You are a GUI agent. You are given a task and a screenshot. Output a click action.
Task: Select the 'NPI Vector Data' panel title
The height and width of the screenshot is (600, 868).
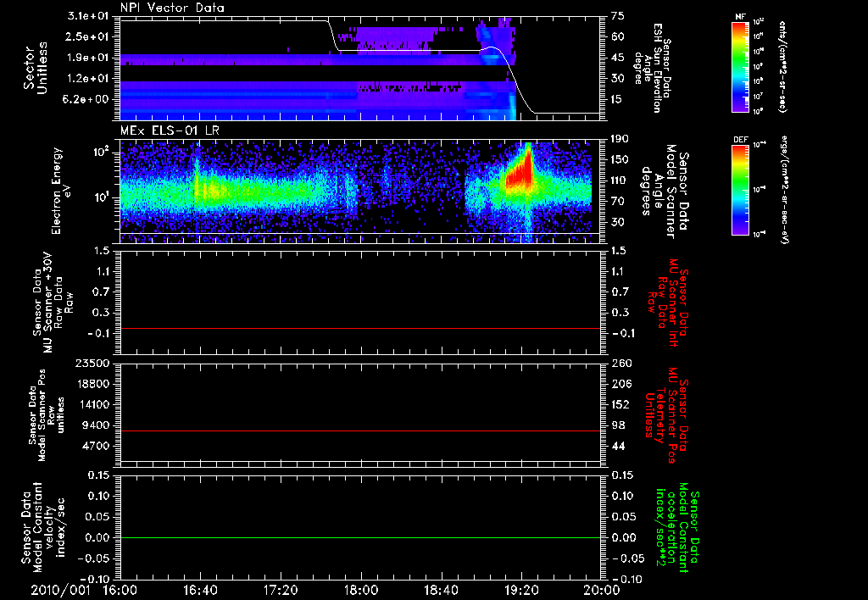[x=173, y=8]
